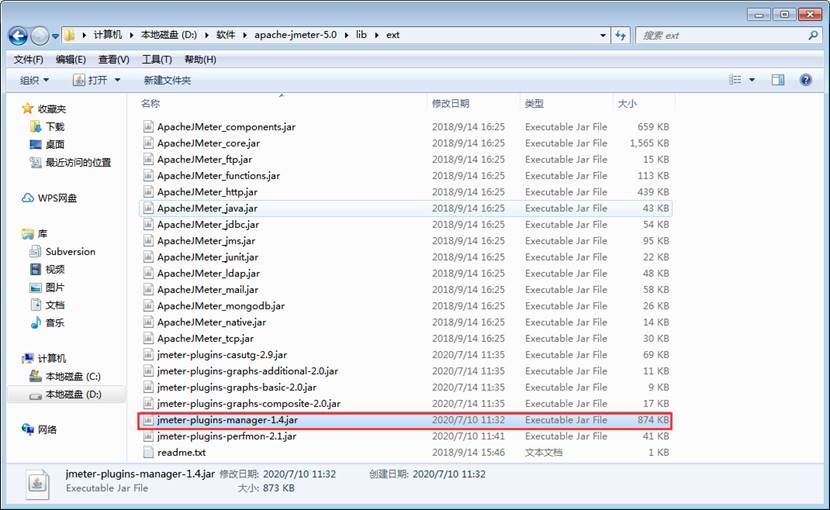Open the 查看(V) menu
830x510 pixels.
114,59
